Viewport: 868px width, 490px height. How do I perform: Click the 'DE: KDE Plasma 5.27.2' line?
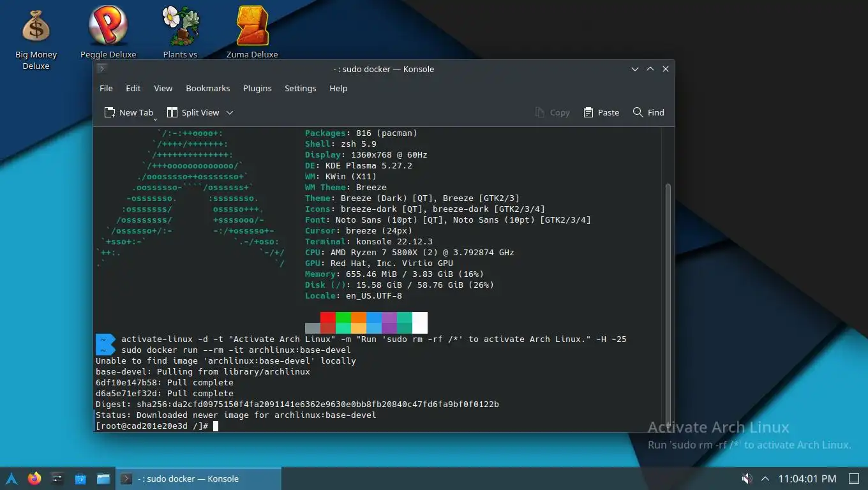[359, 165]
